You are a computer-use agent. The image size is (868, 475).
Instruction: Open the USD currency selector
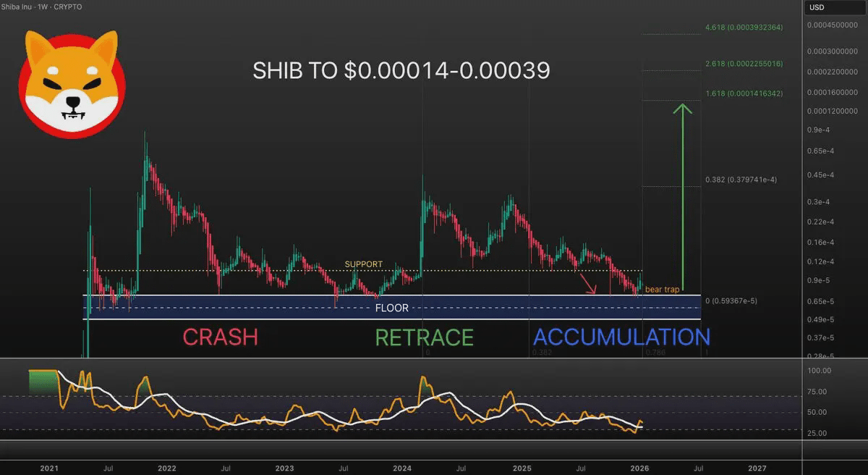(836, 8)
